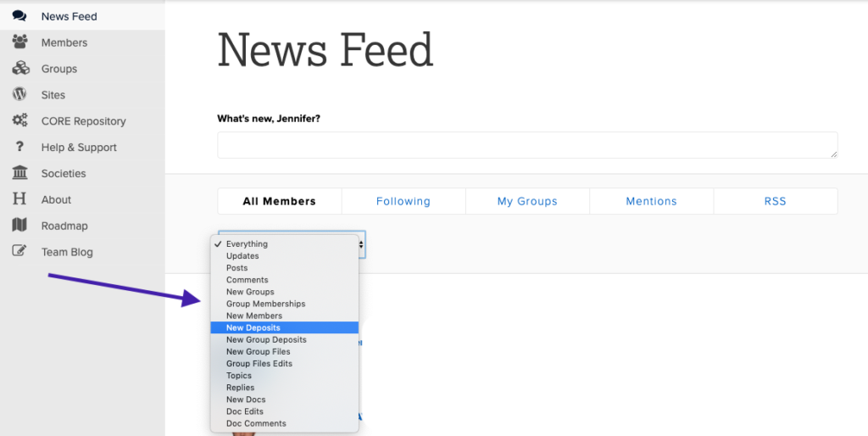Choose Group Memberships in the filter list
The height and width of the screenshot is (436, 868).
(x=285, y=304)
